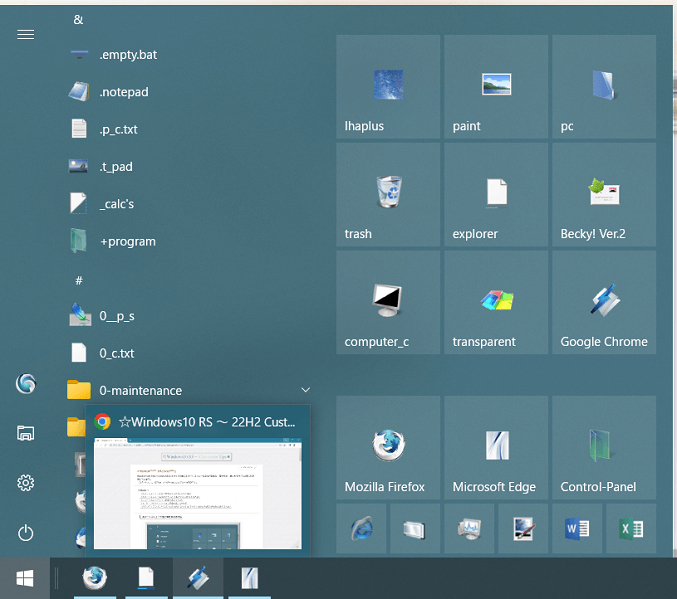Open the user account swirl icon in sidebar
The width and height of the screenshot is (677, 599).
coord(25,383)
